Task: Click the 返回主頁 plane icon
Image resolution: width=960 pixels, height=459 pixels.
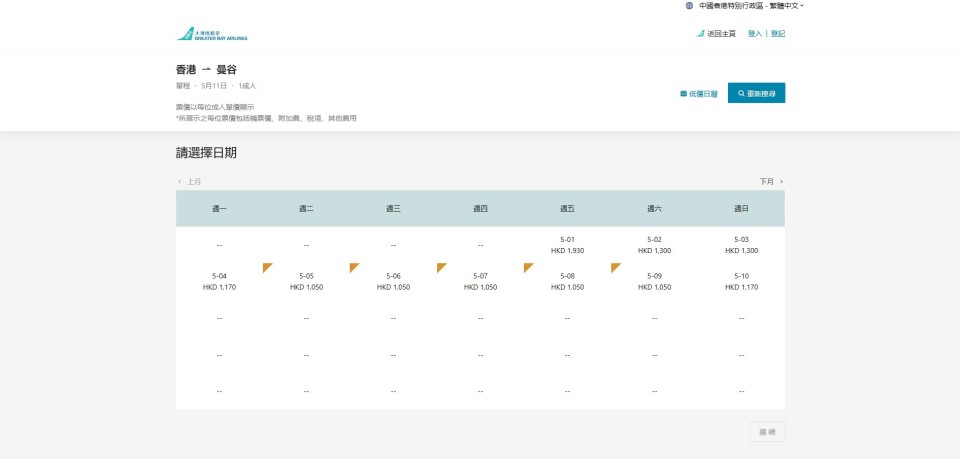Action: click(700, 34)
